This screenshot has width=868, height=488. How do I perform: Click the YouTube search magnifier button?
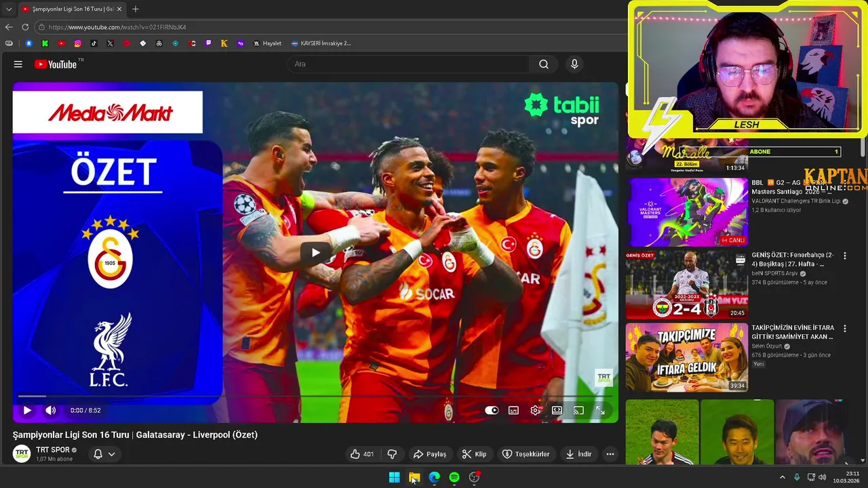(544, 64)
